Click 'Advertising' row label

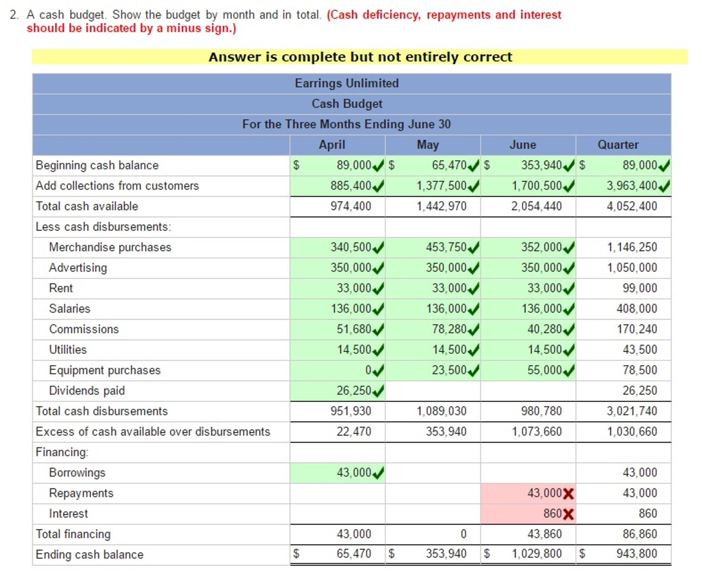78,268
